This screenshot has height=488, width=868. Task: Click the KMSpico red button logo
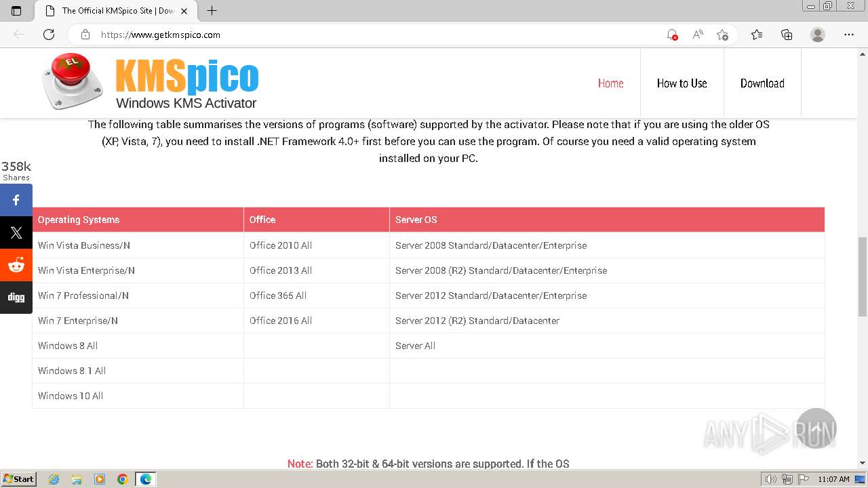pyautogui.click(x=72, y=81)
